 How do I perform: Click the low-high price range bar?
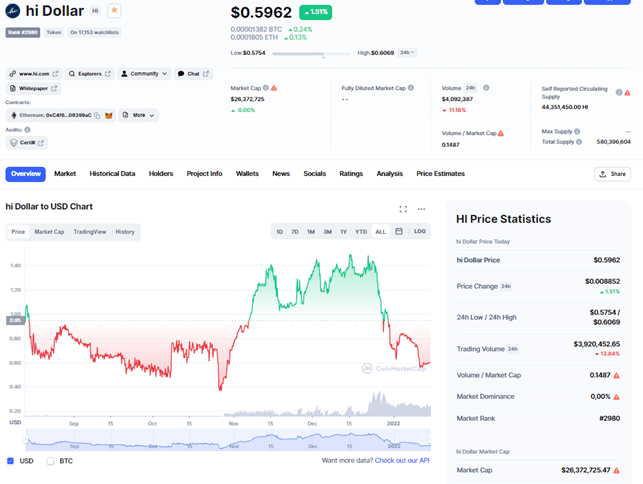point(311,53)
